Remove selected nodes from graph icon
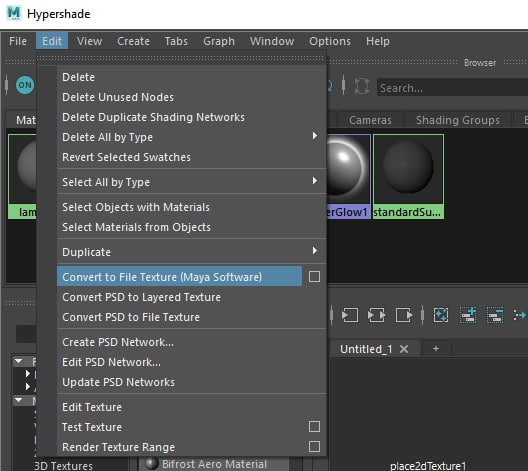The height and width of the screenshot is (471, 528). (495, 315)
